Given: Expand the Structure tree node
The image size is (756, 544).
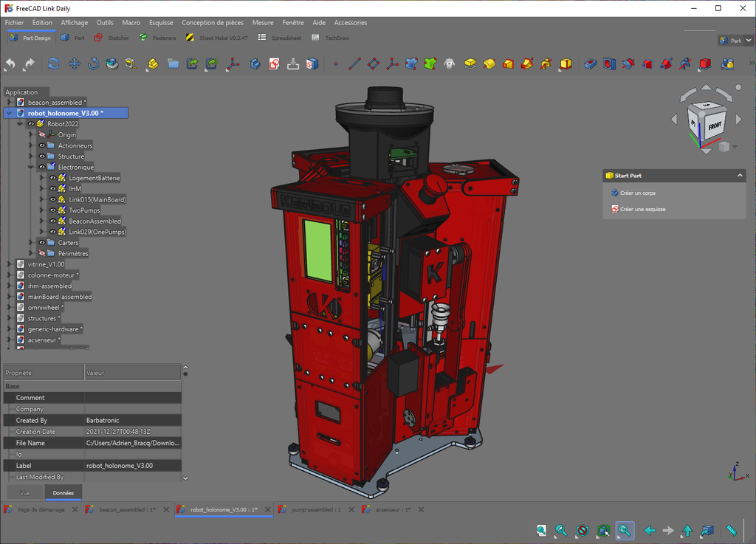Looking at the screenshot, I should coord(31,156).
